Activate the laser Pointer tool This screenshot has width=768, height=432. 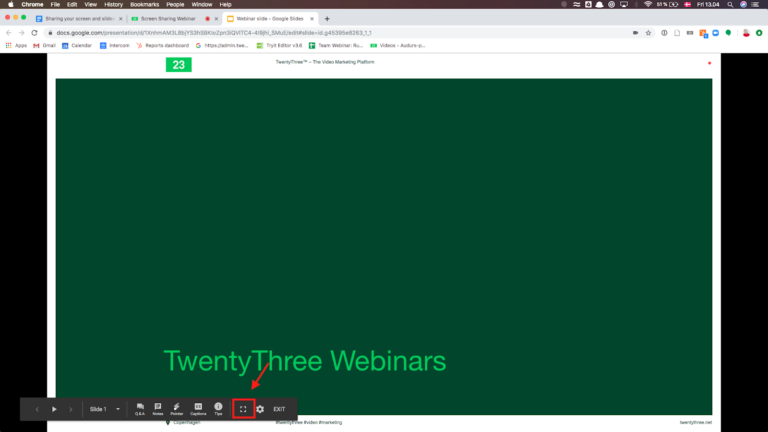(177, 409)
